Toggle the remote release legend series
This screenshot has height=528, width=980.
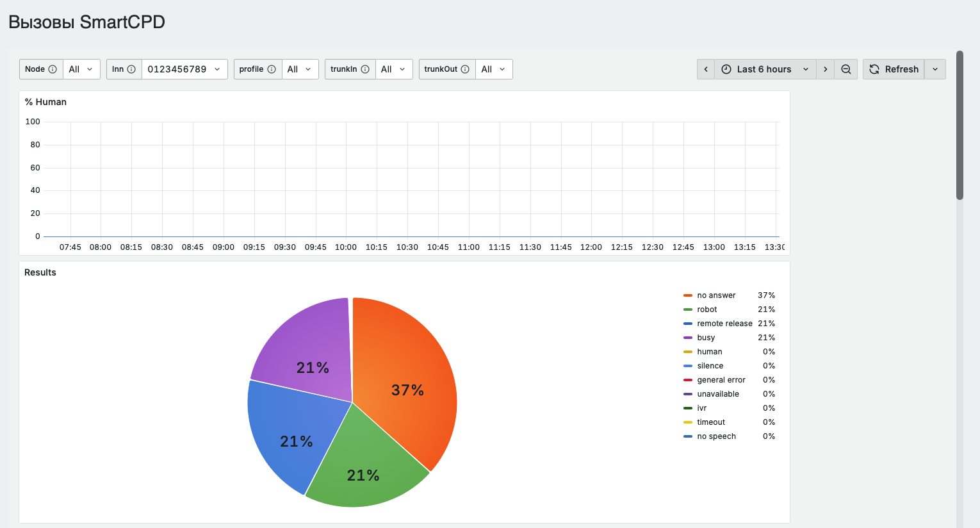[x=724, y=324]
